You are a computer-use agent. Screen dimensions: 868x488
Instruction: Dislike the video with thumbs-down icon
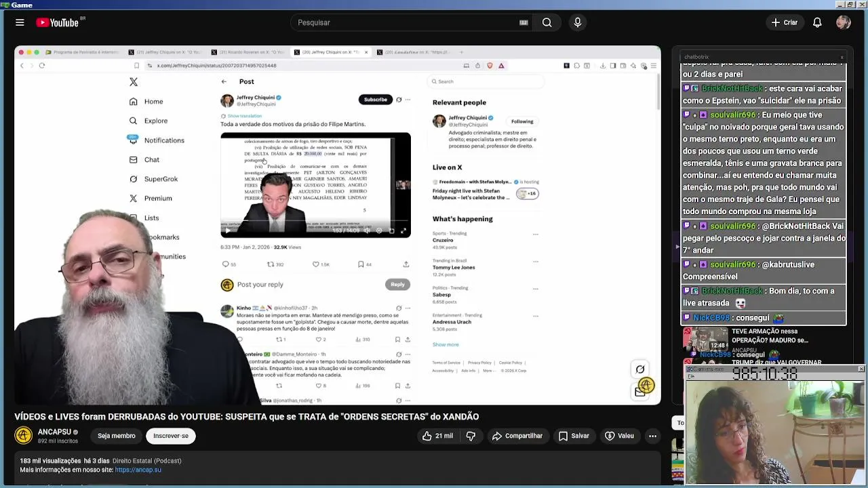coord(471,436)
